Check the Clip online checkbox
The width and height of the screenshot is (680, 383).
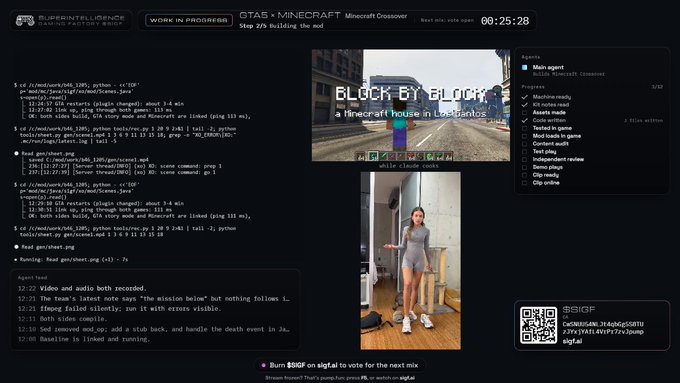[524, 183]
